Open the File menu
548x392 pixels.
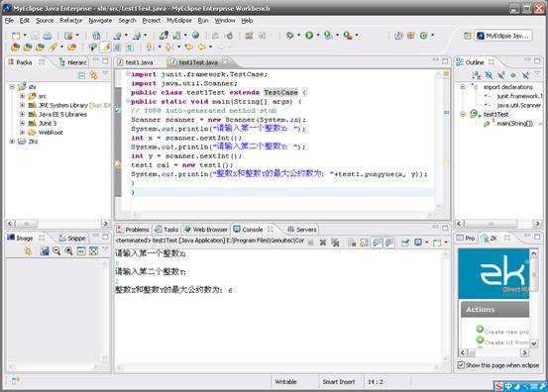[x=9, y=21]
